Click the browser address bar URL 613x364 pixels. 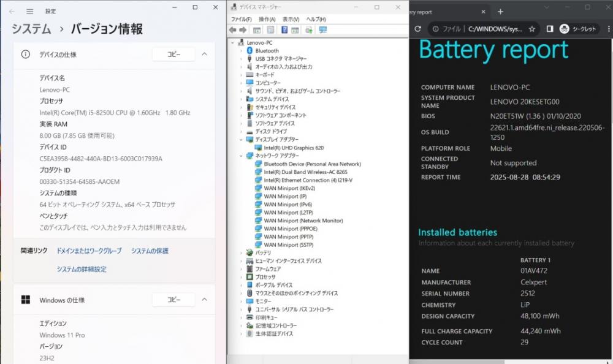point(495,29)
